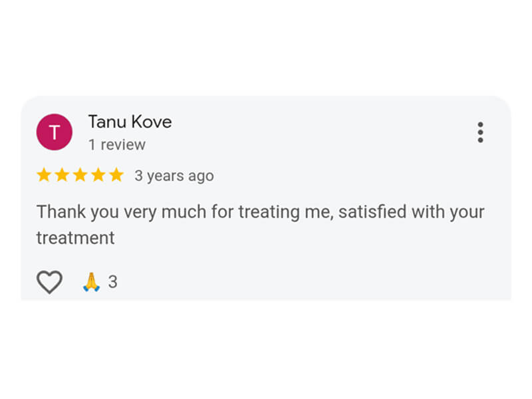This screenshot has width=532, height=399.
Task: Toggle the heart like icon
Action: tap(49, 282)
